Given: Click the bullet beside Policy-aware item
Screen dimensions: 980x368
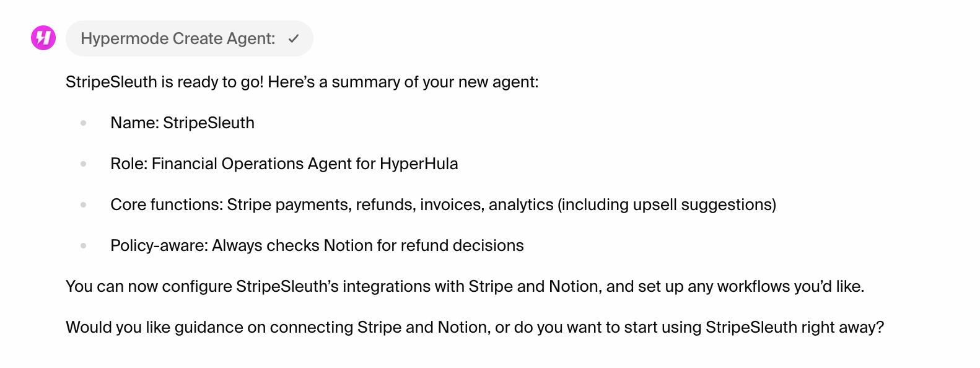Looking at the screenshot, I should point(82,245).
